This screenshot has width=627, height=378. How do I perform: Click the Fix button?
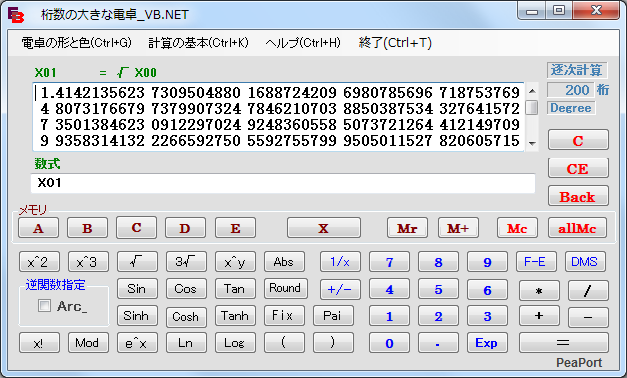(284, 316)
